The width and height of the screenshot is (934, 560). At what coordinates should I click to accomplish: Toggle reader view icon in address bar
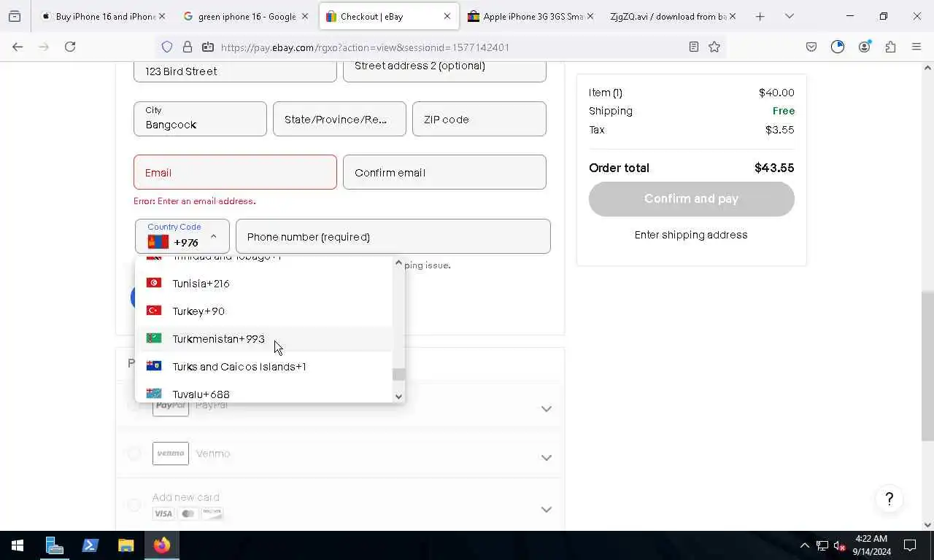694,47
